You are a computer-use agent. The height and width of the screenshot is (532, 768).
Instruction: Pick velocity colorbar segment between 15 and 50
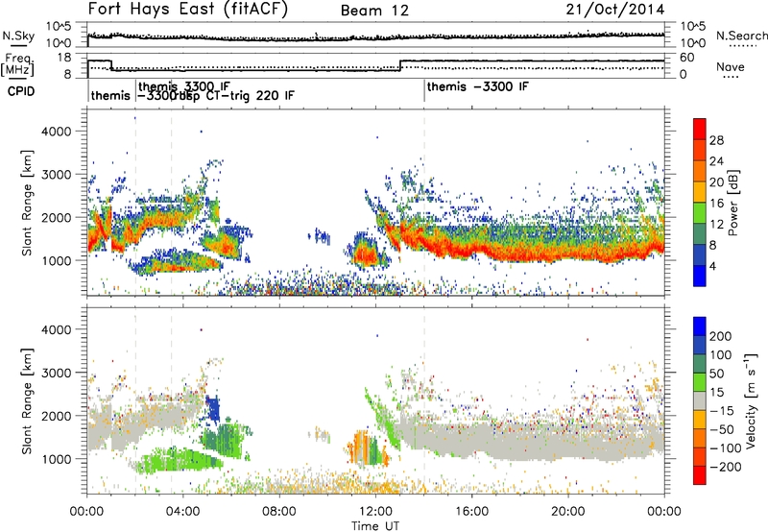(700, 382)
